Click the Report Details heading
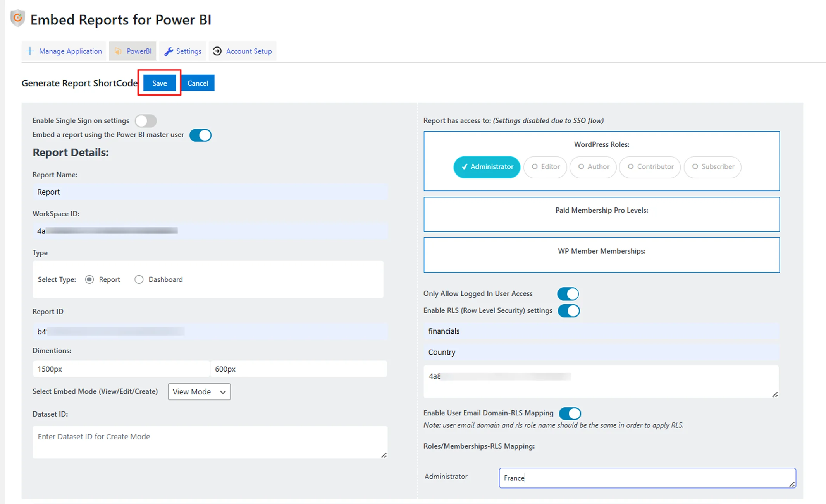The height and width of the screenshot is (504, 826). [71, 153]
